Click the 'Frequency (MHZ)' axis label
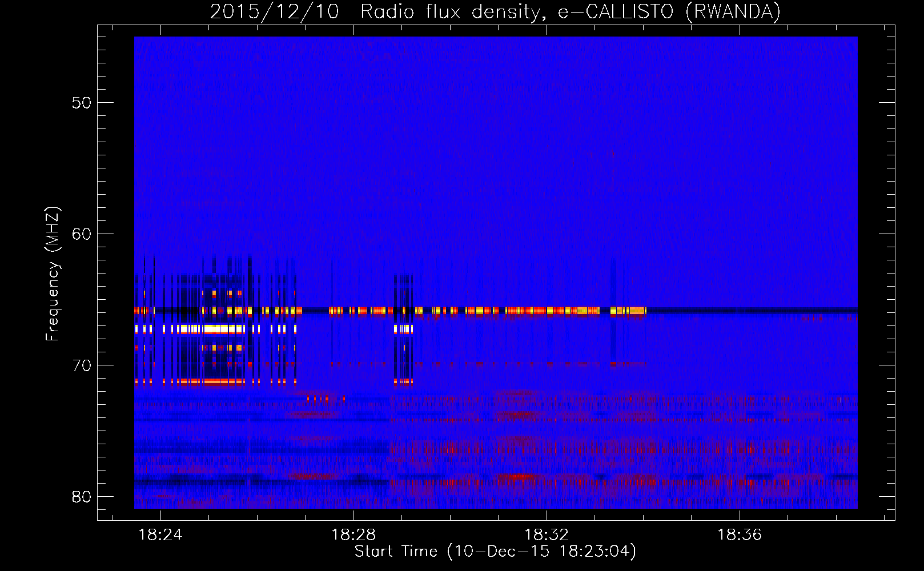 [53, 274]
